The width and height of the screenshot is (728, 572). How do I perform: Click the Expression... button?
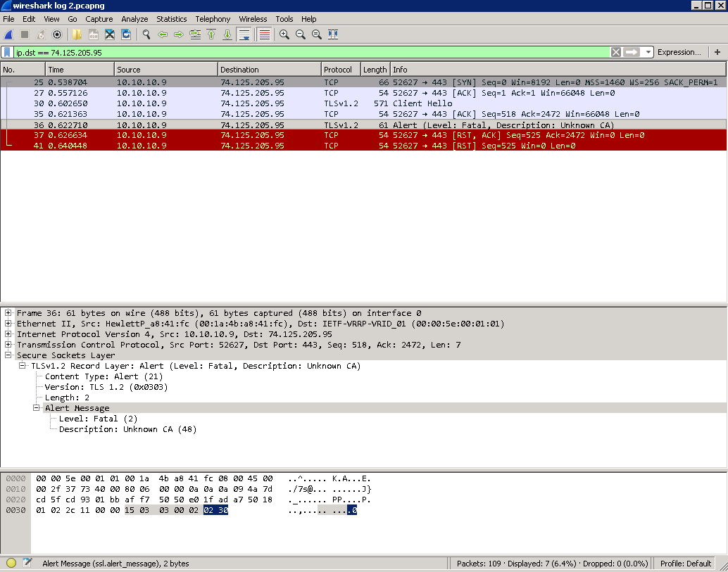click(679, 52)
